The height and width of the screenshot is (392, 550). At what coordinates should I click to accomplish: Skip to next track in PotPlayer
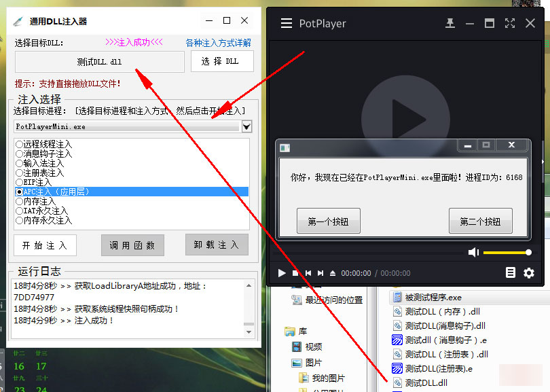pyautogui.click(x=320, y=273)
